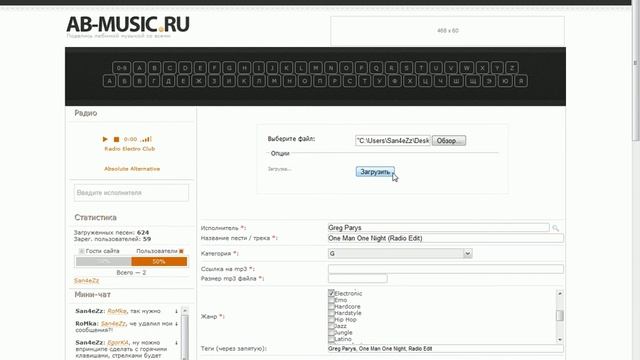Viewport: 640px width, 360px height.
Task: Check the Jazz genre checkbox
Action: (331, 326)
